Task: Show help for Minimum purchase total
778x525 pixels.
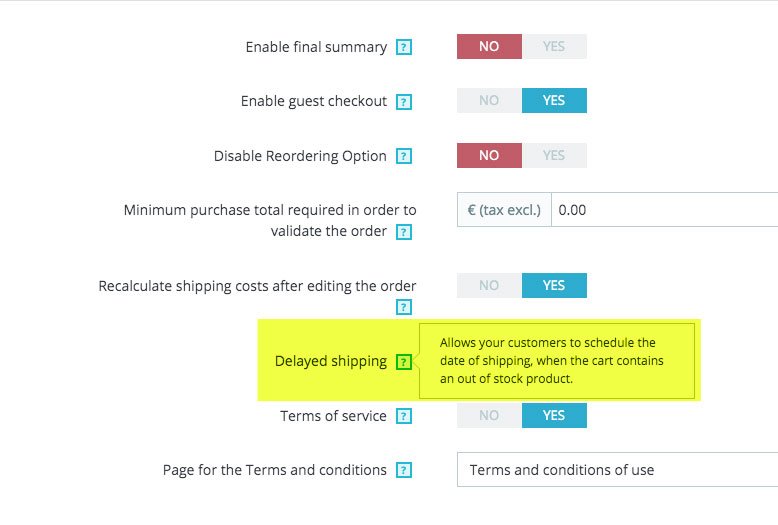Action: (404, 232)
